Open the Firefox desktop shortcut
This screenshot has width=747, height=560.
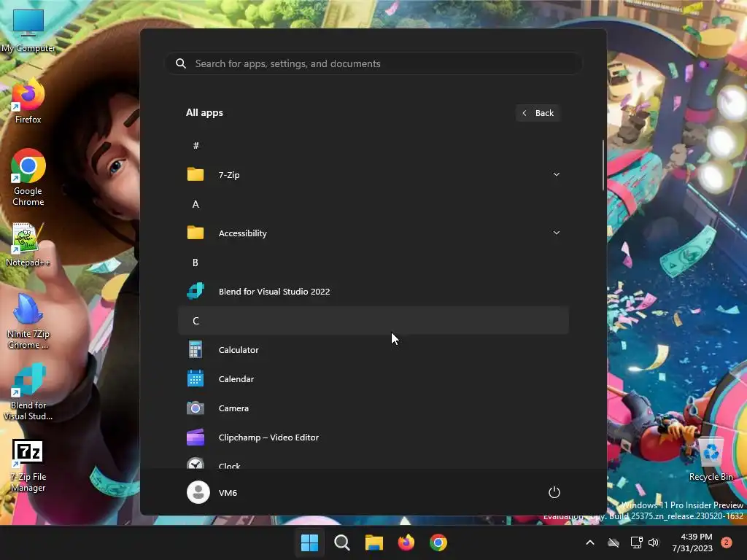click(28, 101)
